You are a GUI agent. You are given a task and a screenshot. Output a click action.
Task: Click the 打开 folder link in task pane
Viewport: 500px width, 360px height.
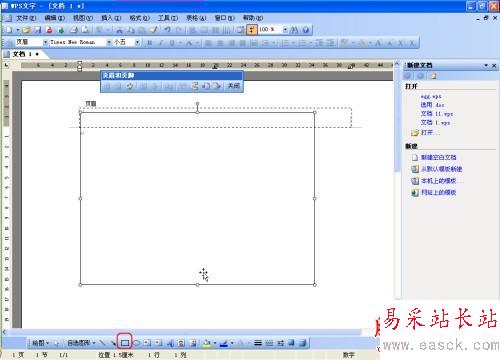[x=427, y=133]
